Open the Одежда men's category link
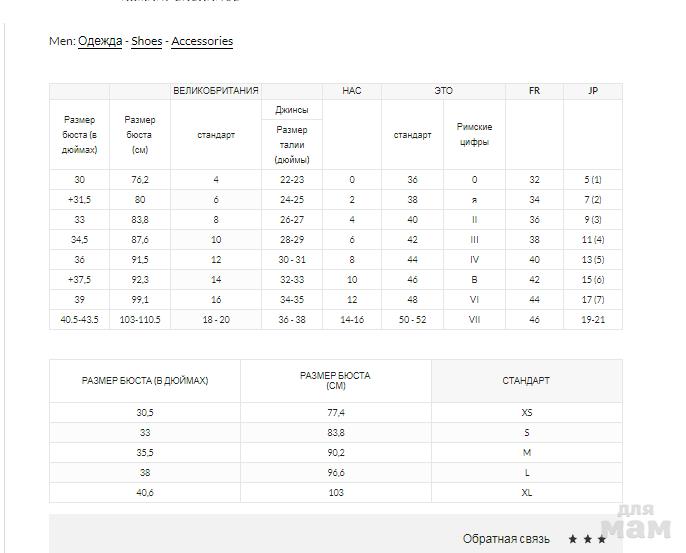686x553 pixels. 100,41
